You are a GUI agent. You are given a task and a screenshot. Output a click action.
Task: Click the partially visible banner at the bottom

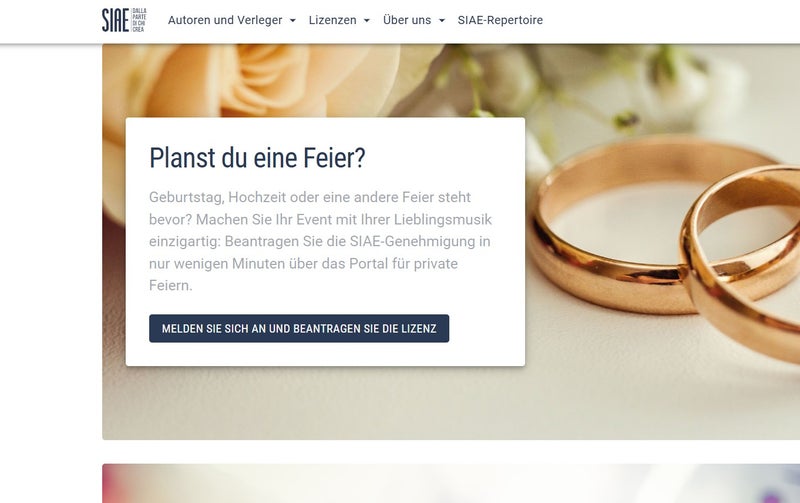coord(451,483)
